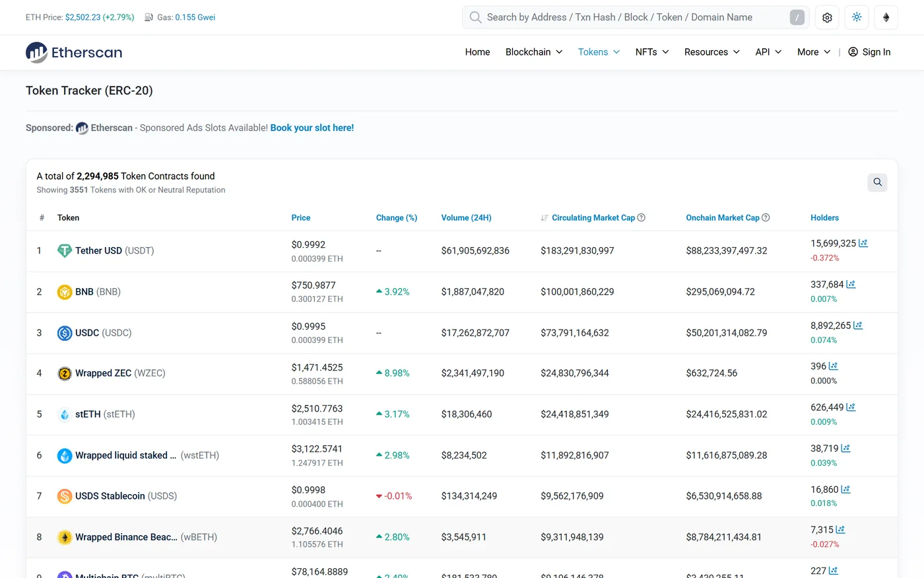924x578 pixels.
Task: Click the BNB token icon
Action: tap(65, 292)
